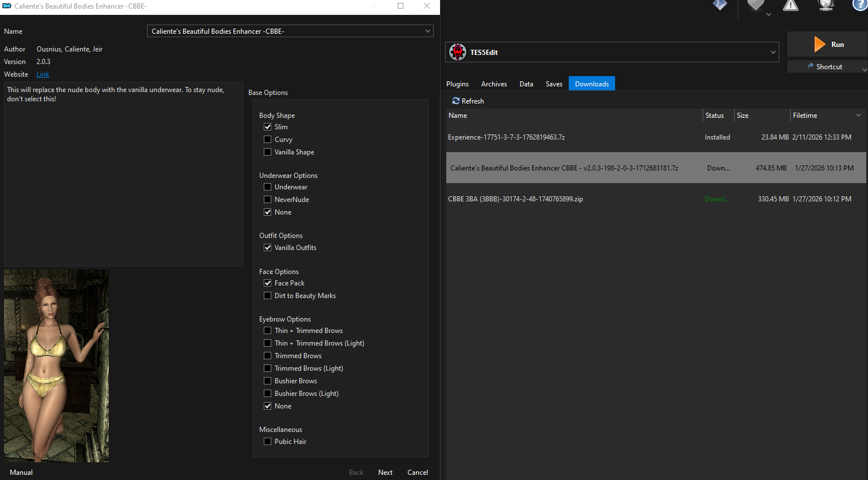Viewport: 868px width, 480px height.
Task: Sort downloads by the Name column header
Action: click(x=574, y=116)
